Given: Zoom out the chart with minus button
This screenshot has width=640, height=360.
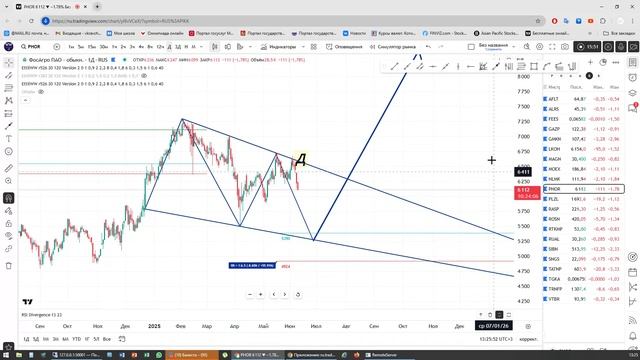Looking at the screenshot, I should [250, 294].
